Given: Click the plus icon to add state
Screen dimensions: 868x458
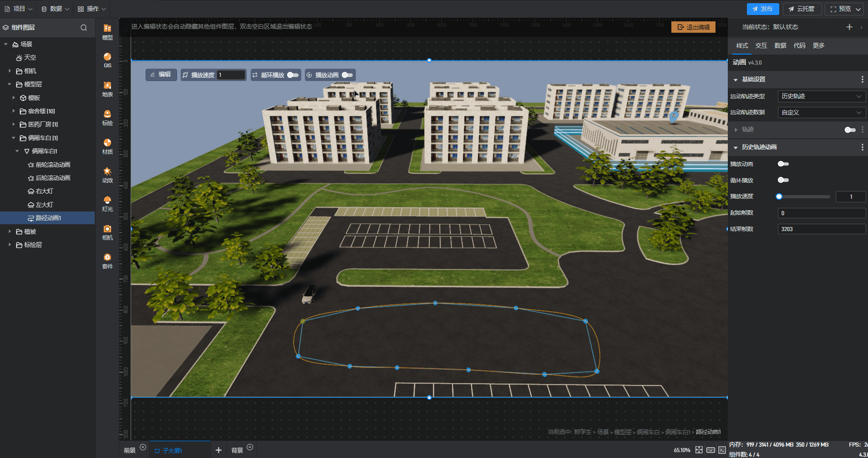Looking at the screenshot, I should (849, 27).
